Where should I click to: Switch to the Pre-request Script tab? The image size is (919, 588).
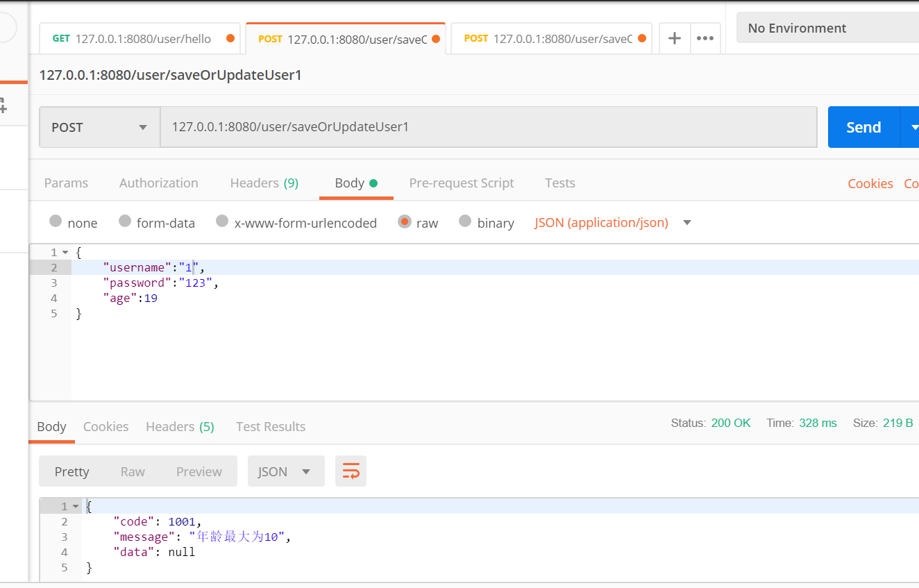pyautogui.click(x=461, y=183)
